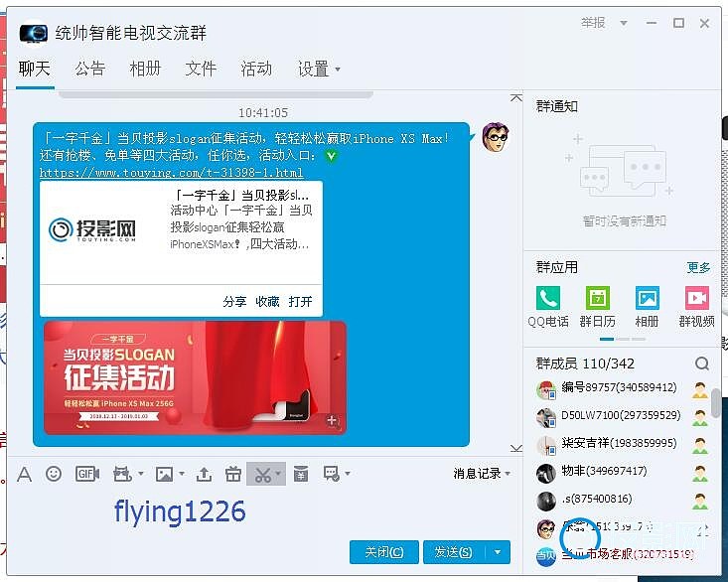Click 收藏 on link card
The image size is (728, 582).
(x=267, y=302)
